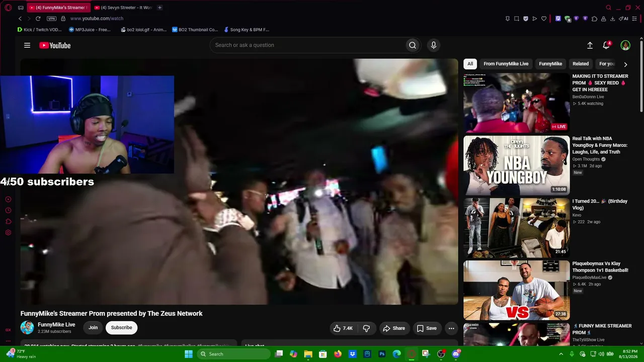Viewport: 644px width, 362px height.
Task: Open more actions three-dot menu under video
Action: click(x=451, y=328)
